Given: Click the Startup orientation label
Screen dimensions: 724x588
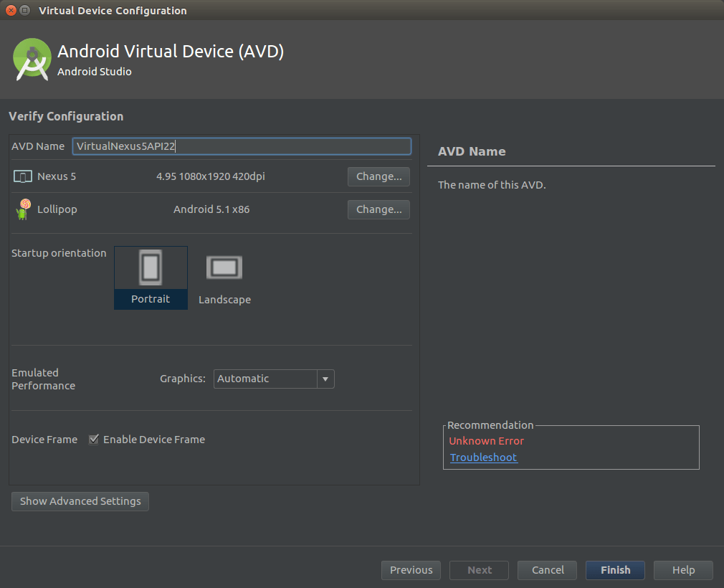Looking at the screenshot, I should (x=59, y=253).
